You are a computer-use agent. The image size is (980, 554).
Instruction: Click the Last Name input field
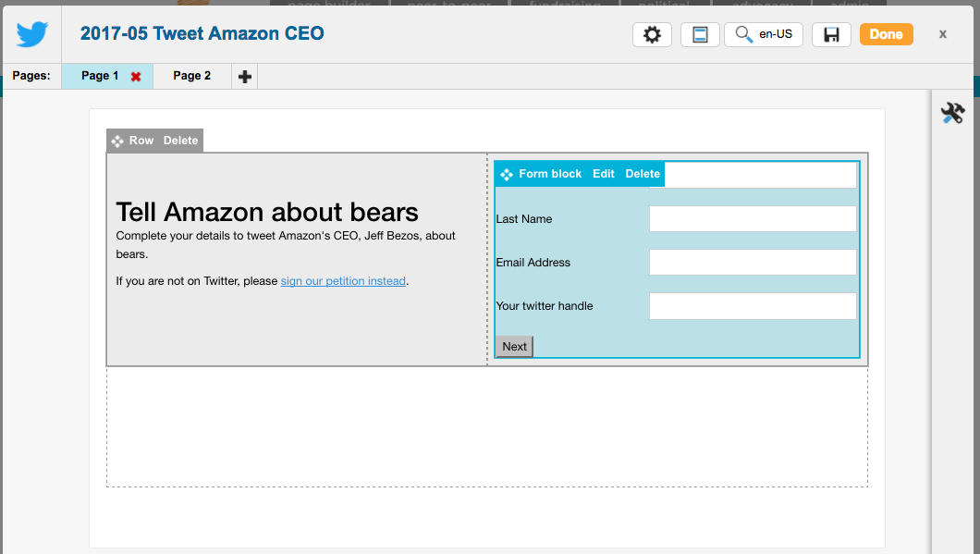753,219
